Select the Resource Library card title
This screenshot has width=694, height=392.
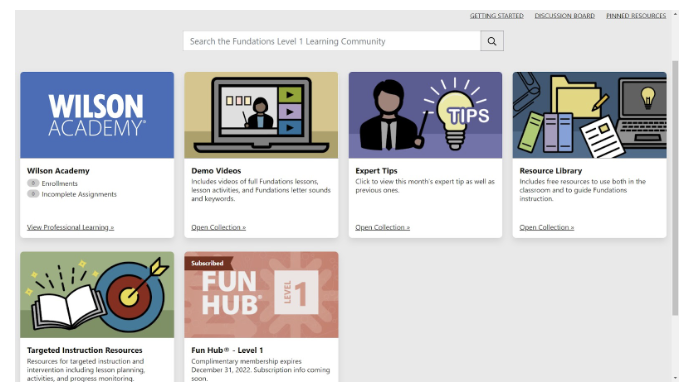[x=551, y=171]
